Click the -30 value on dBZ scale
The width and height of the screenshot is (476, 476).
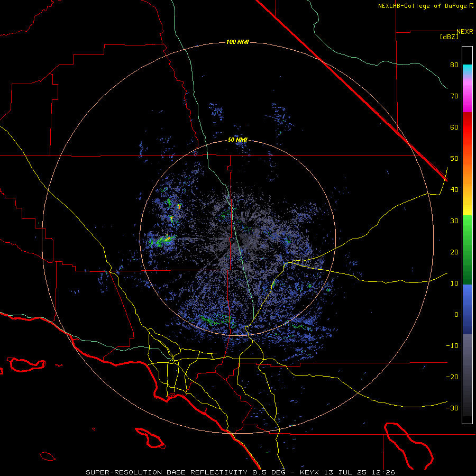tap(452, 408)
